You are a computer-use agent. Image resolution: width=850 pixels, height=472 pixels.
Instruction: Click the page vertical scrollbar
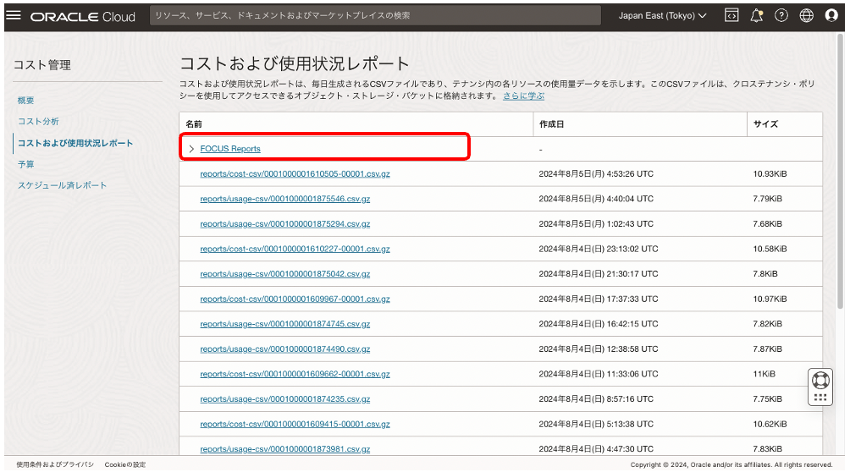pyautogui.click(x=840, y=173)
